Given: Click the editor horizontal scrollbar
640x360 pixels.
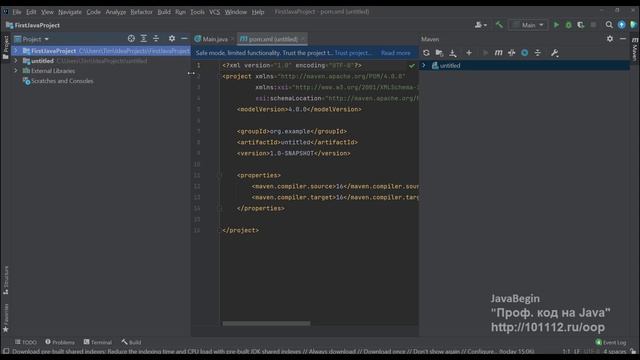Looking at the screenshot, I should click(x=266, y=323).
